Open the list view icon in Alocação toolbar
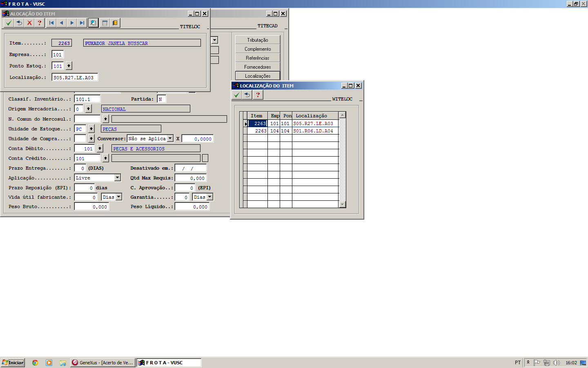This screenshot has width=588, height=368. 105,23
